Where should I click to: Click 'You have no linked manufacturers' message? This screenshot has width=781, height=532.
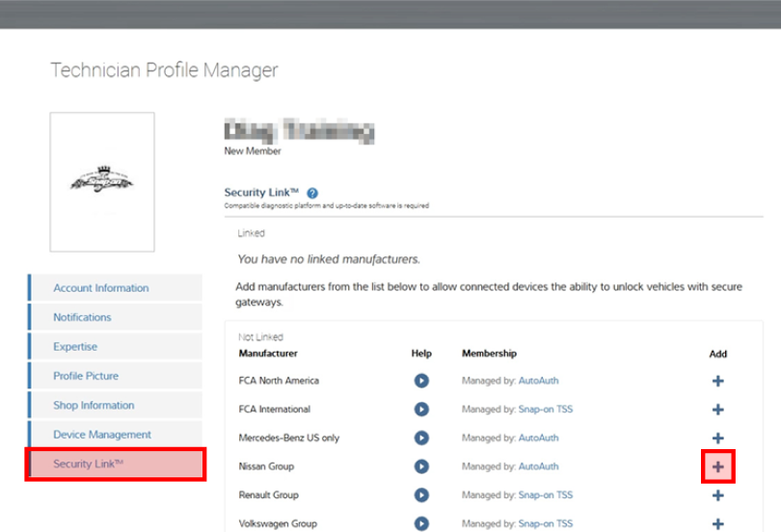(x=329, y=259)
